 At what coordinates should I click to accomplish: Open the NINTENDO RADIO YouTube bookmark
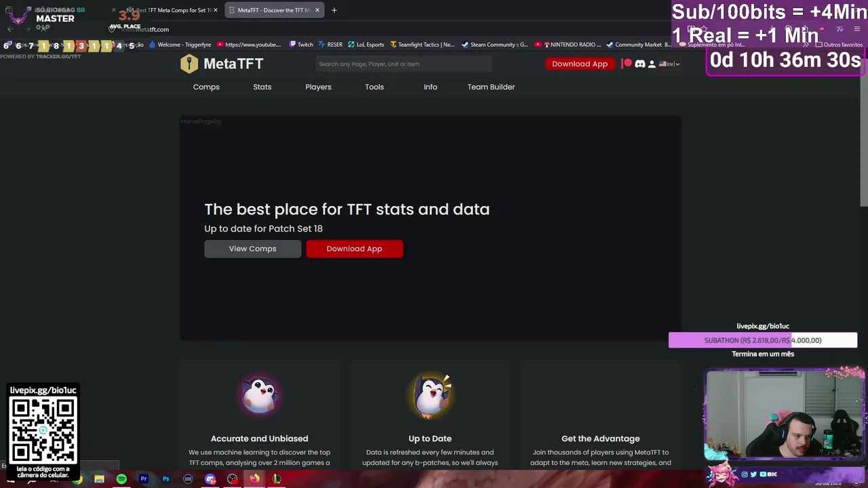(x=568, y=45)
